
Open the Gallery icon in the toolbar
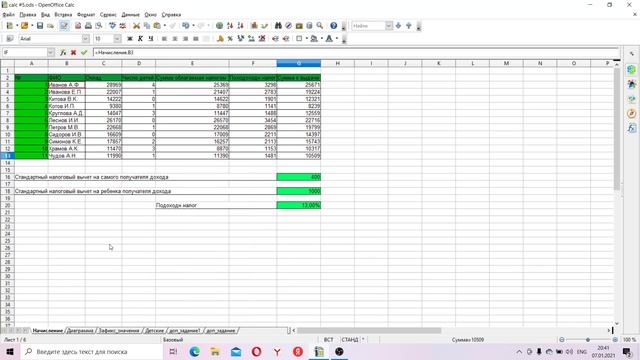[299, 26]
